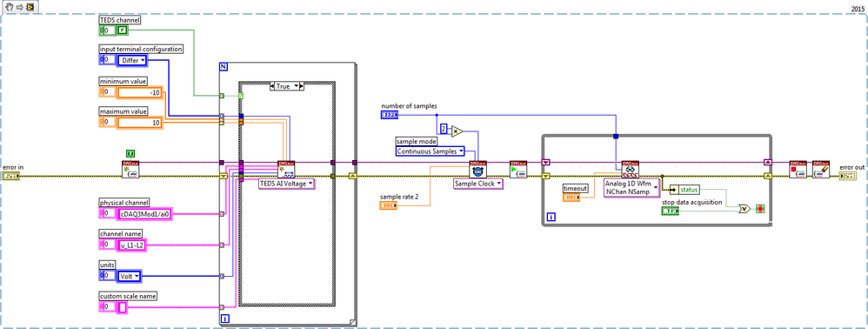Viewport: 868px width, 329px height.
Task: Open the Continuous Samples sample mode dropdown
Action: pyautogui.click(x=431, y=151)
